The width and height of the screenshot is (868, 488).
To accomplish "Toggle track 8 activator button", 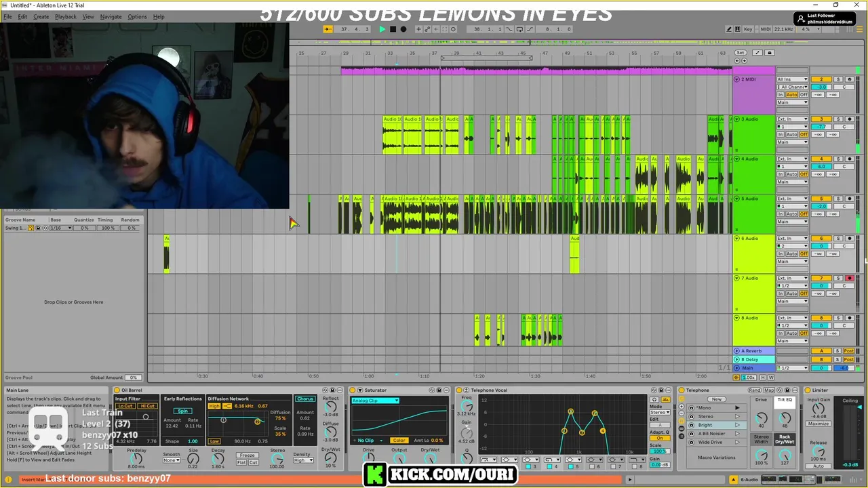I will [x=821, y=318].
